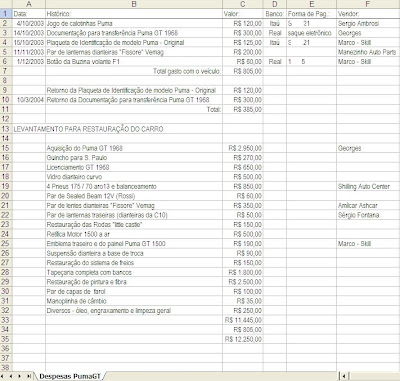400x381 pixels.
Task: Click cell 'Retífica Motor 1500 a ar'
Action: [134, 234]
